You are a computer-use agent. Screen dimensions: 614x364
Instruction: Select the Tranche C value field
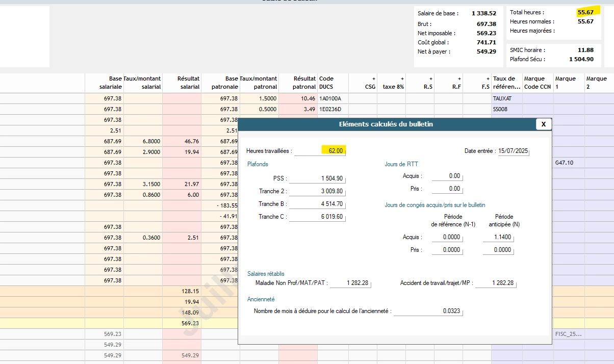click(316, 217)
